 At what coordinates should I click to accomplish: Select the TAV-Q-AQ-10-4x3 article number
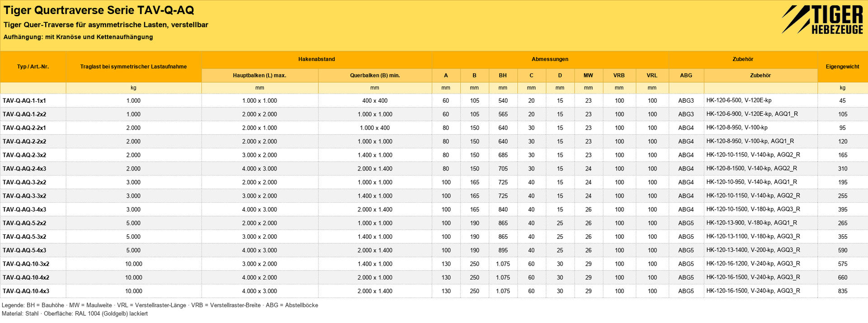(x=26, y=291)
